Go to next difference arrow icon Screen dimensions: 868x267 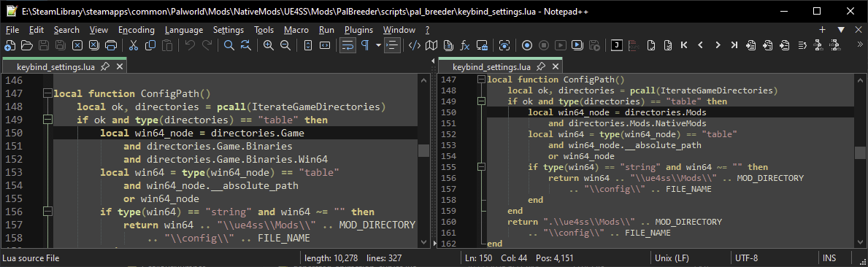718,45
